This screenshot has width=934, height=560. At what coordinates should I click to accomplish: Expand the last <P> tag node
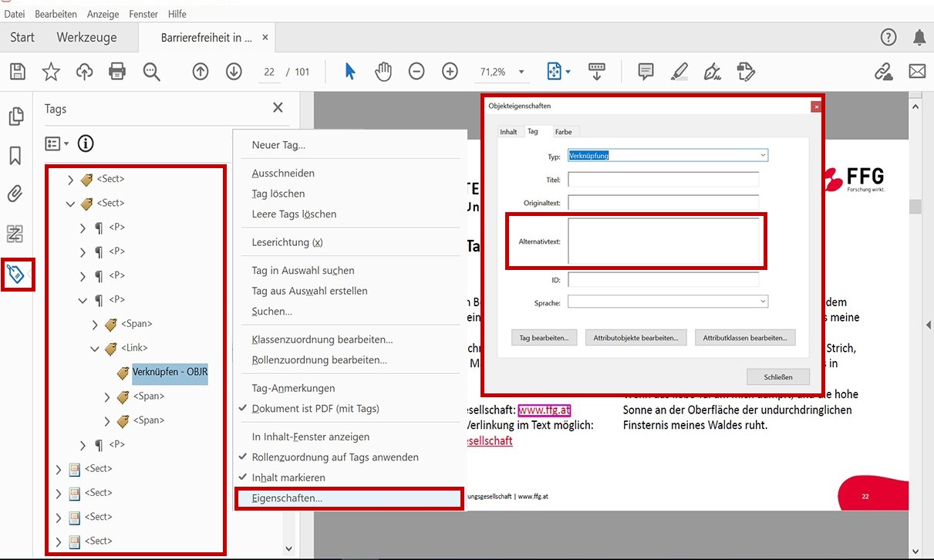coord(83,445)
